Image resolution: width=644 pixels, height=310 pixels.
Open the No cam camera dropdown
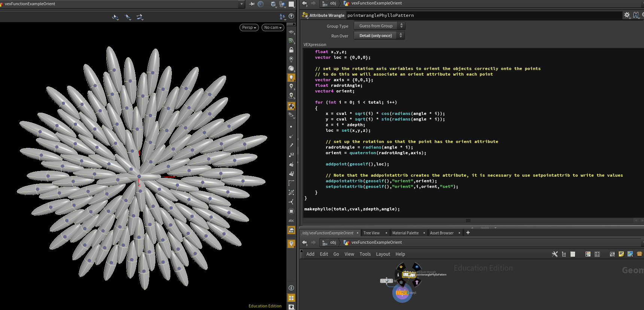point(273,27)
